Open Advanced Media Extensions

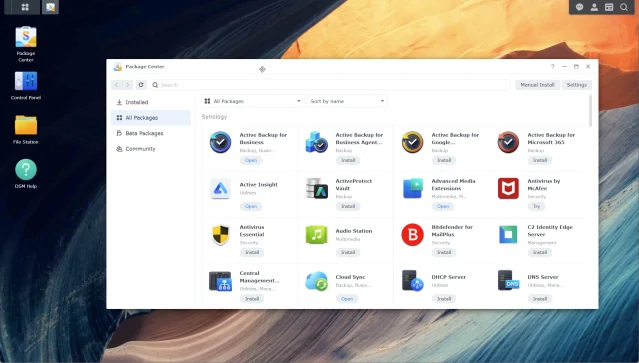click(x=443, y=206)
